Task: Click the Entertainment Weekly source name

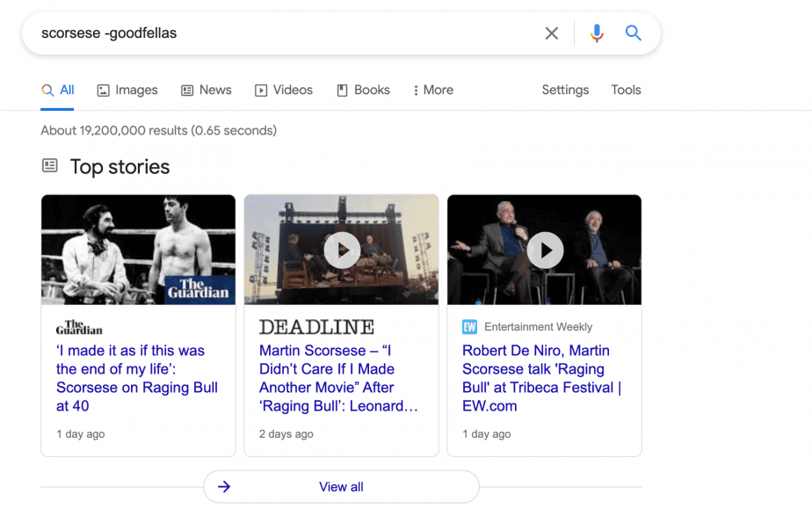Action: point(538,327)
